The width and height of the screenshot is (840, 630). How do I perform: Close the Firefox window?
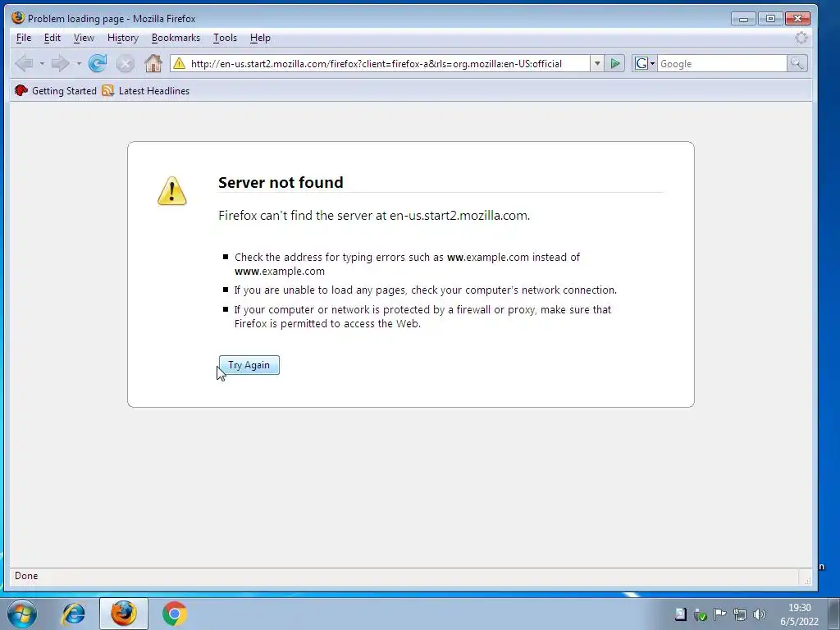pyautogui.click(x=797, y=19)
